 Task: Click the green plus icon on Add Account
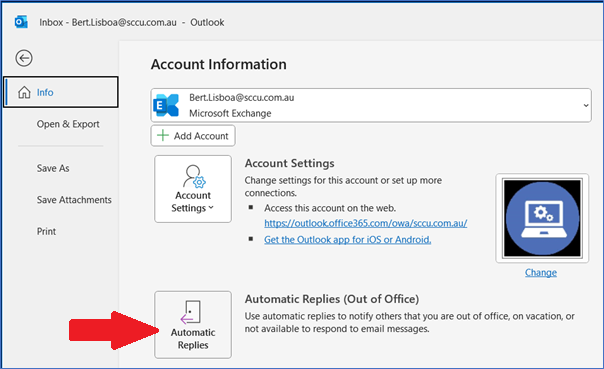coord(163,136)
